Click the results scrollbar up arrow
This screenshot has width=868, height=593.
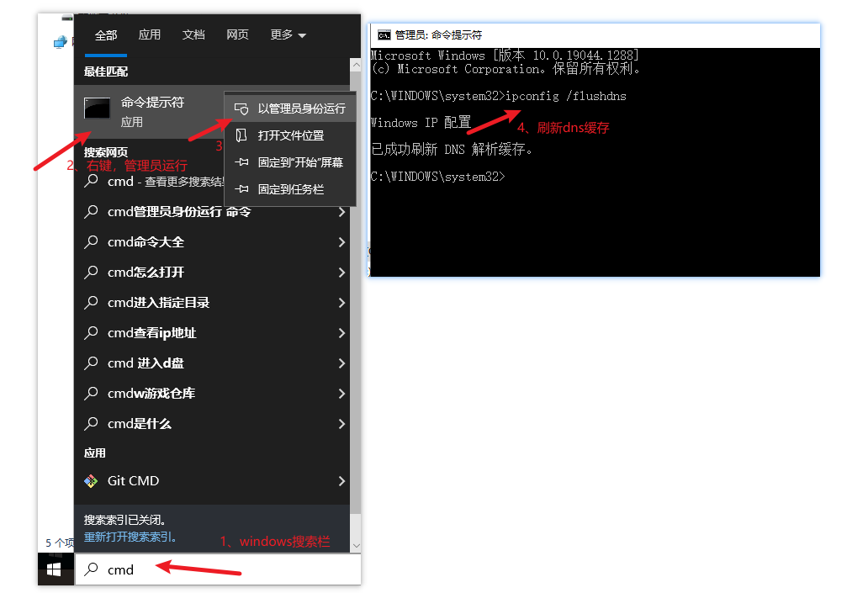(356, 65)
